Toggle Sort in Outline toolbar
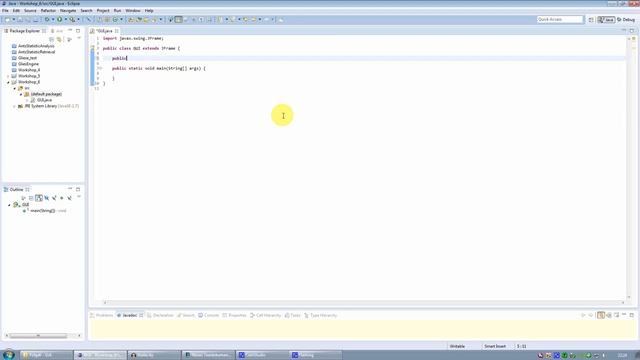This screenshot has width=640, height=360. pyautogui.click(x=39, y=198)
